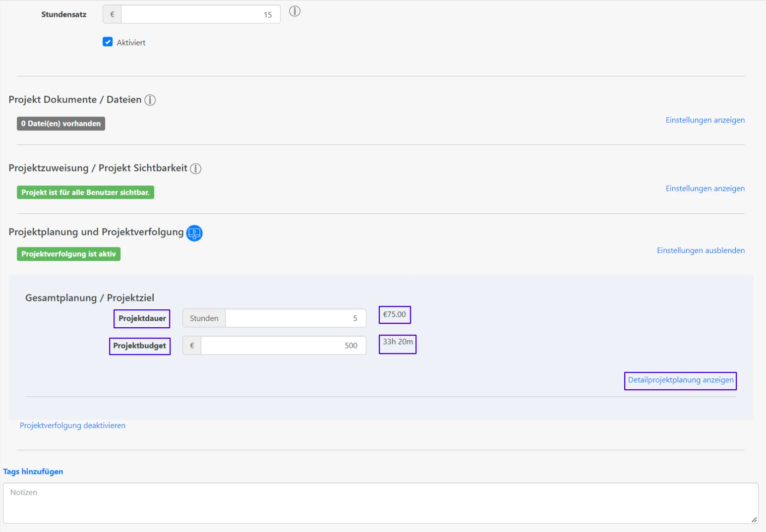Click the info icon next to Stundensatz
The height and width of the screenshot is (532, 766).
point(295,11)
